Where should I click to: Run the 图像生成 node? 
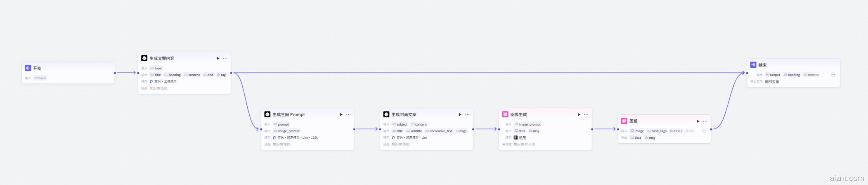579,114
